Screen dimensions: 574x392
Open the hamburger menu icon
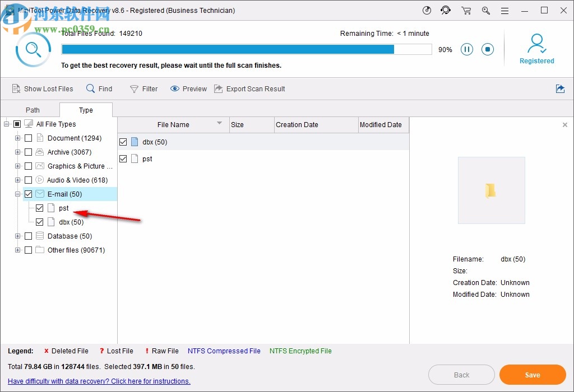[505, 11]
